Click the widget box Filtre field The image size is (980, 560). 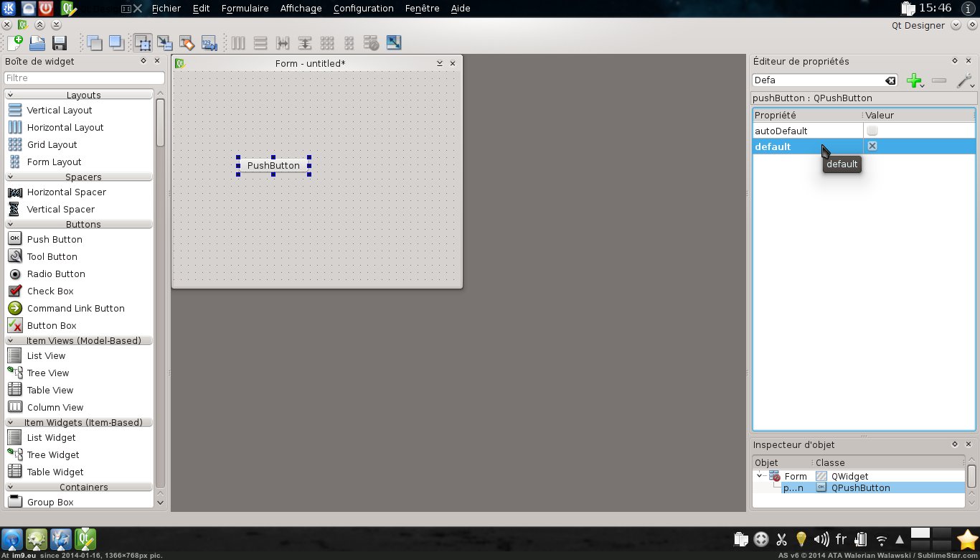pyautogui.click(x=84, y=78)
